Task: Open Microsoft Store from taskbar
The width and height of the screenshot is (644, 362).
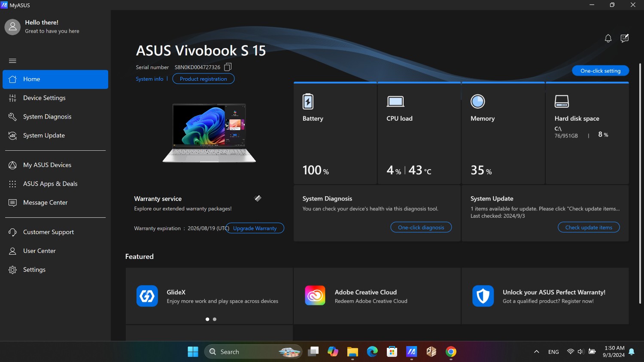Action: coord(392,352)
